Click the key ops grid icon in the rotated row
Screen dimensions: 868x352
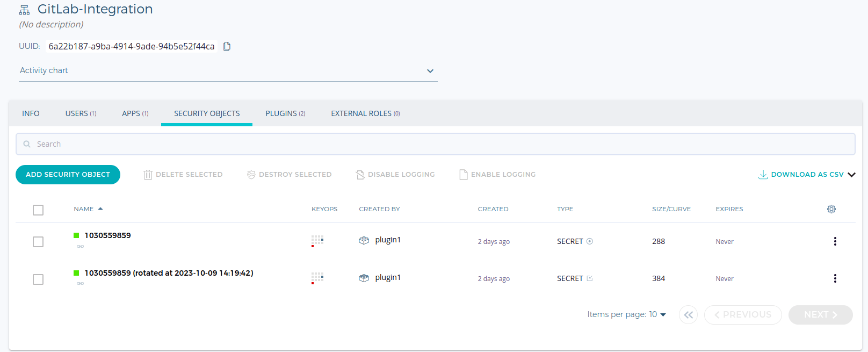pos(317,278)
